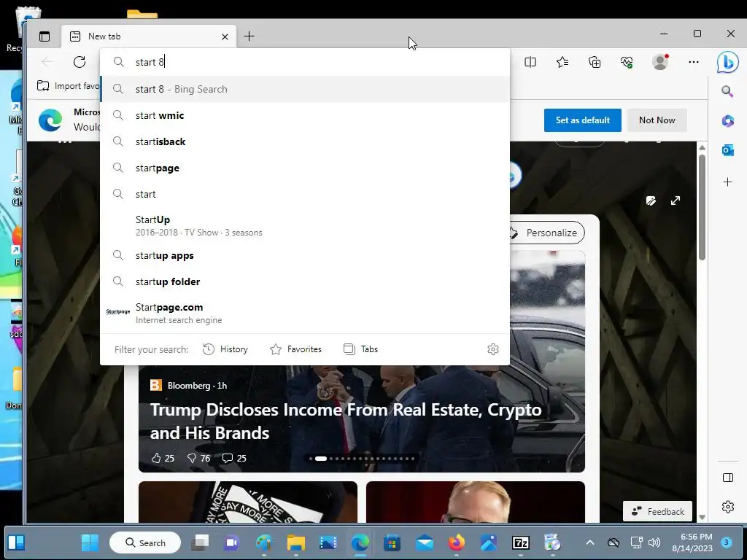Open File Explorer from taskbar
747x560 pixels.
296,542
